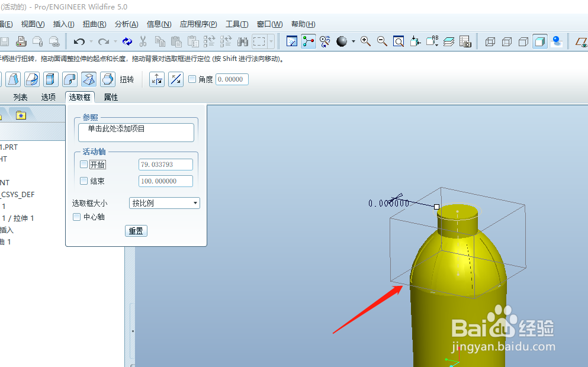Select the stretch tool icon
Image resolution: width=588 pixels, height=367 pixels.
(50, 79)
